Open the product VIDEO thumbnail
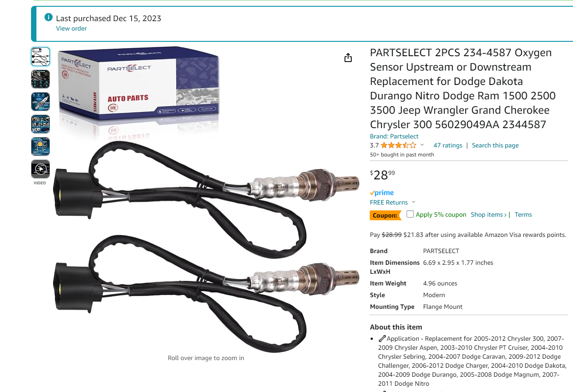This screenshot has width=573, height=392. pos(40,169)
